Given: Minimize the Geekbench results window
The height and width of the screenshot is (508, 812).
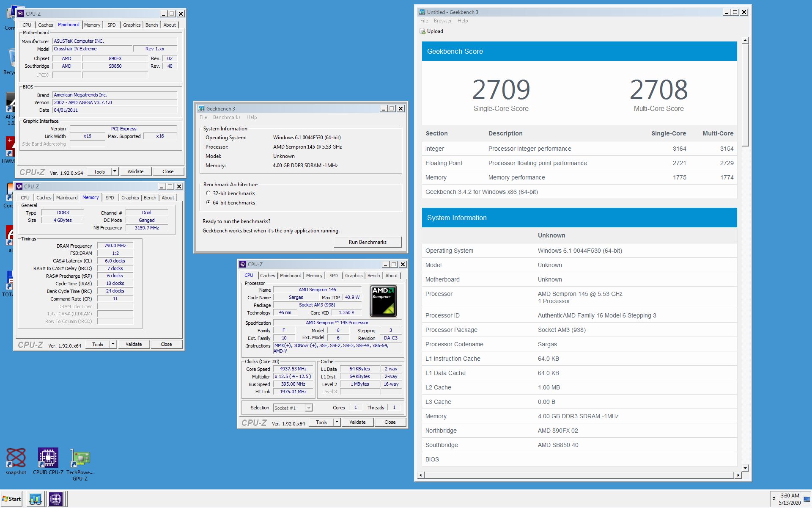Looking at the screenshot, I should pos(727,12).
